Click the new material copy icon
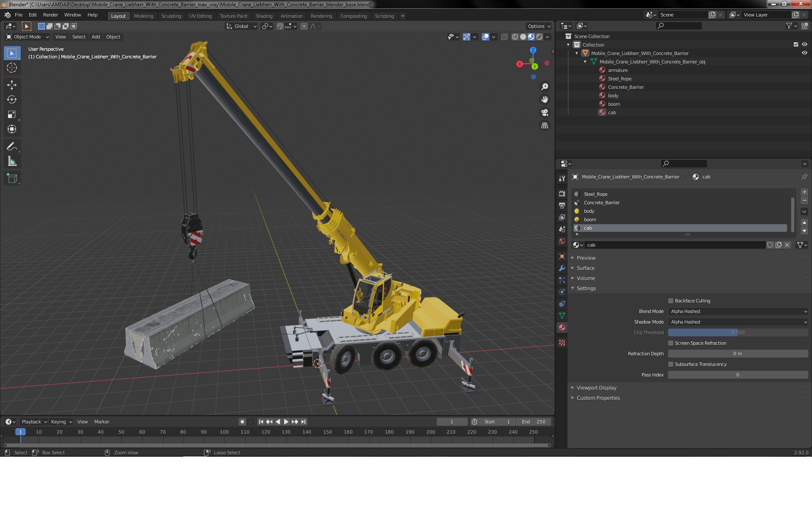Image resolution: width=812 pixels, height=522 pixels. point(779,245)
